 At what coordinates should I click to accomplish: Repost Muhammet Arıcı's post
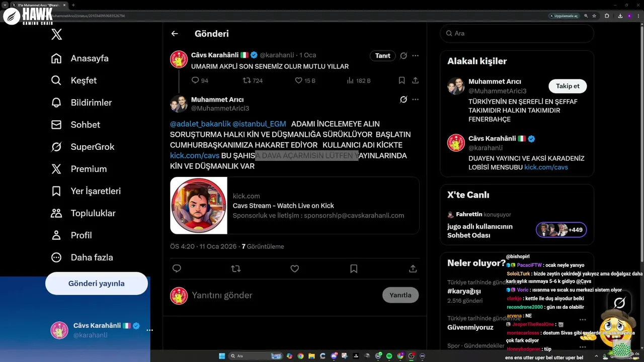pos(235,269)
